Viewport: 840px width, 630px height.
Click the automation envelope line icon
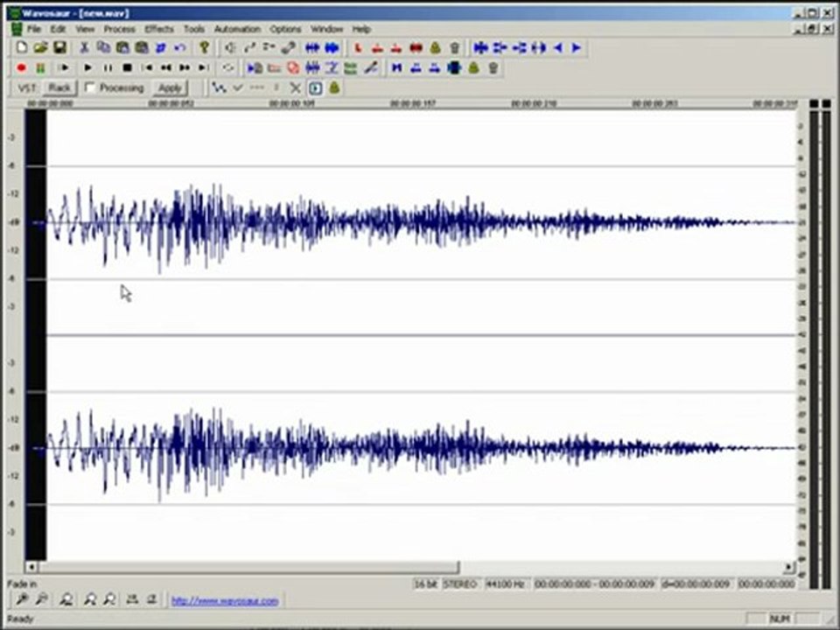coord(219,87)
